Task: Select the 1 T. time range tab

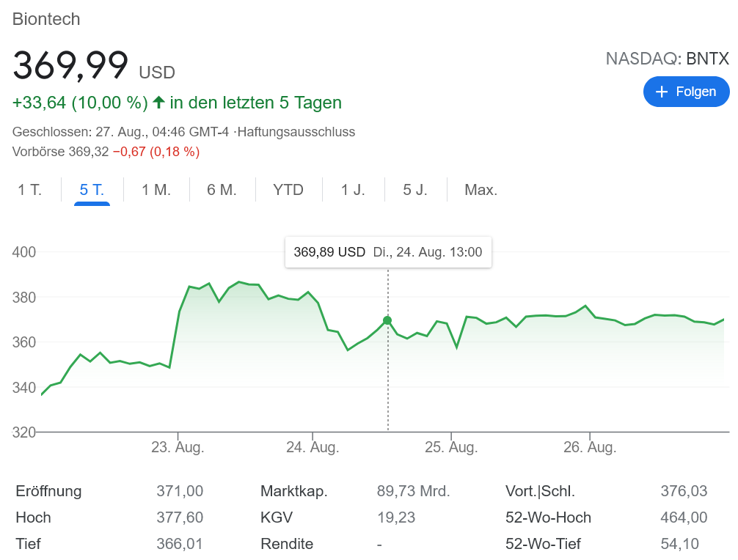Action: (30, 190)
